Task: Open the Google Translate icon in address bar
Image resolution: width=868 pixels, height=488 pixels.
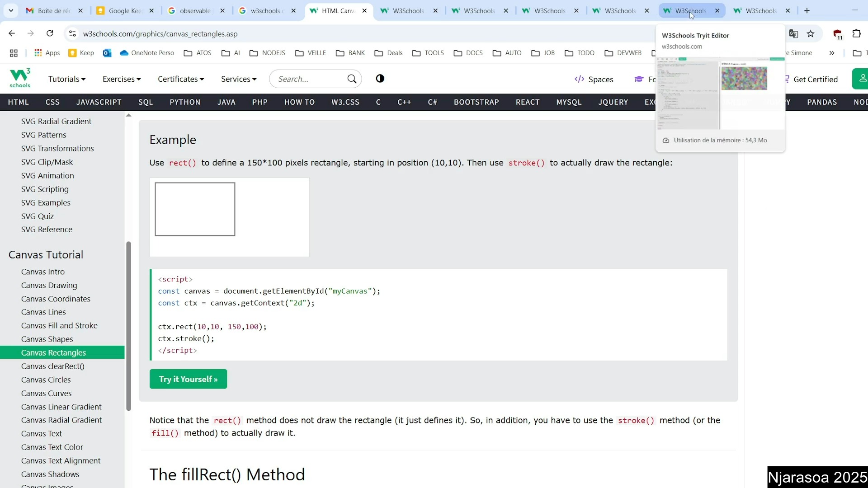Action: [793, 33]
